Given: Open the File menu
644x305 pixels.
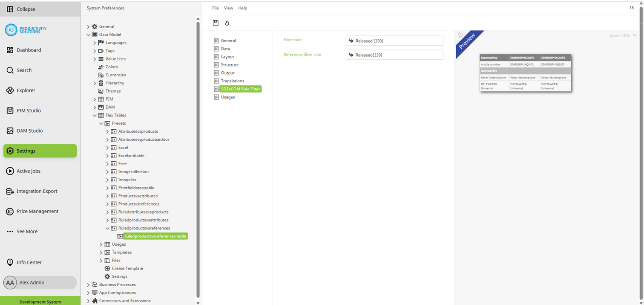Looking at the screenshot, I should pyautogui.click(x=216, y=8).
